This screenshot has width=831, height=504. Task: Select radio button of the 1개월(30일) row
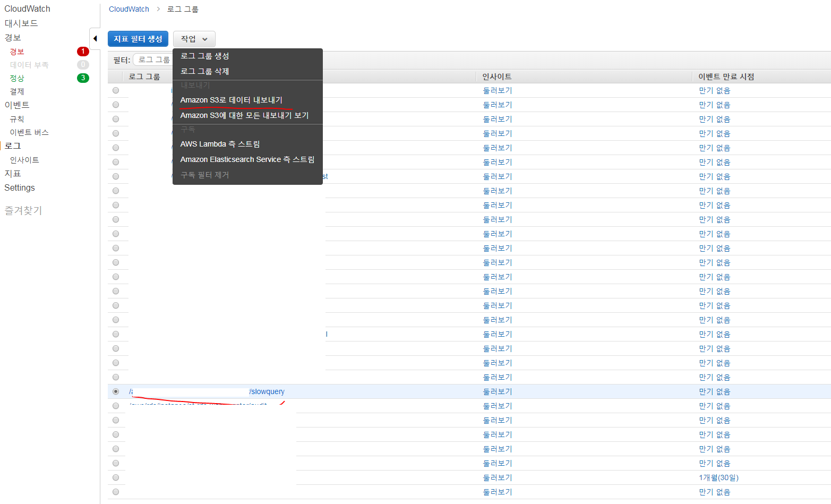pos(116,477)
